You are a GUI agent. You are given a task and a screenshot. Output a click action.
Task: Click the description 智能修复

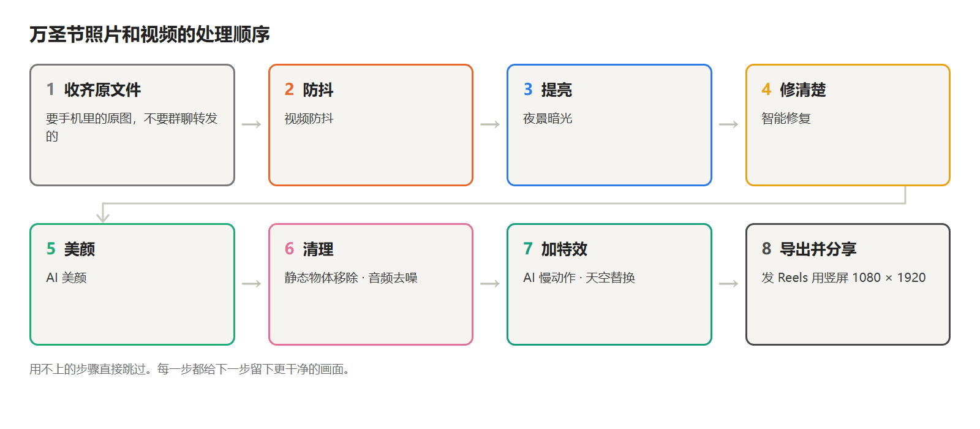point(786,119)
